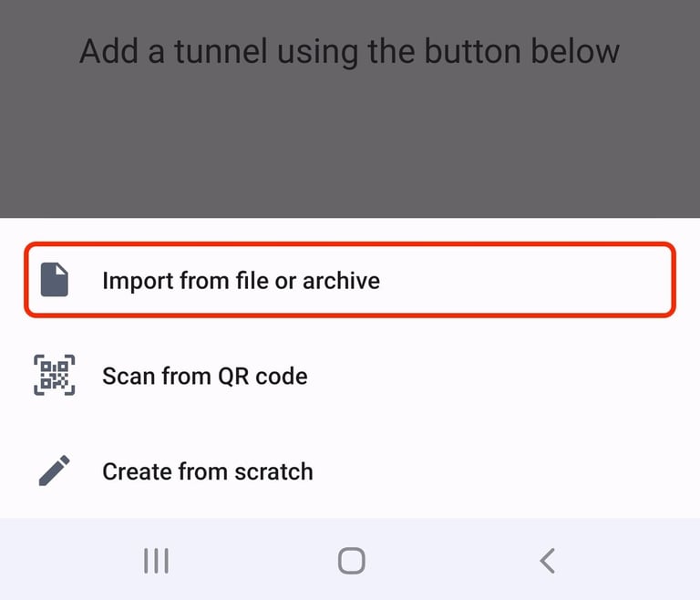Screen dimensions: 700x600
Task: Select "Import from file or archive" option
Action: (241, 280)
